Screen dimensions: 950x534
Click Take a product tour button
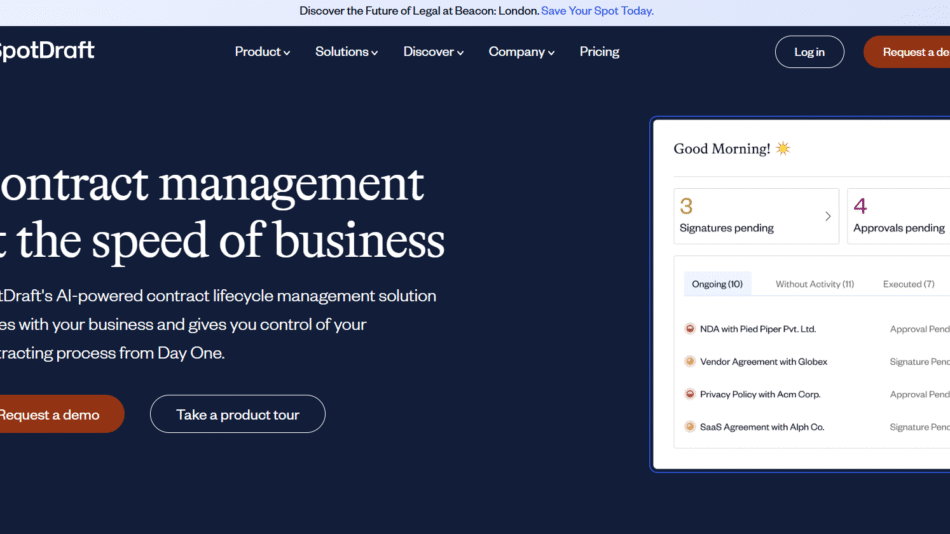(238, 414)
